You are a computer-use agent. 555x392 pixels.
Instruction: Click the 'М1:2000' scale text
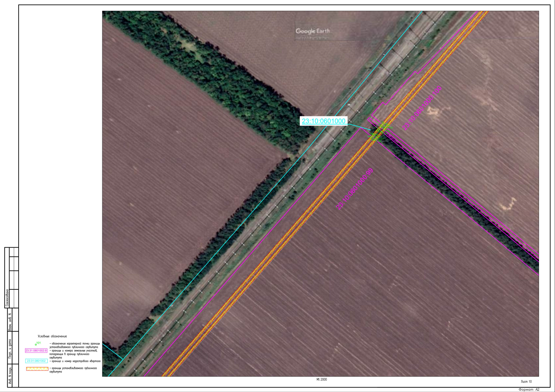point(321,380)
